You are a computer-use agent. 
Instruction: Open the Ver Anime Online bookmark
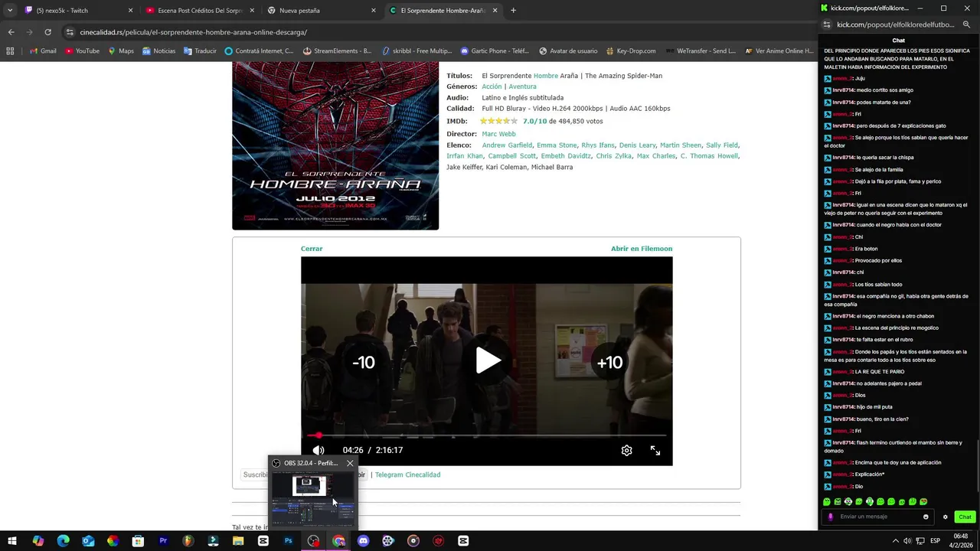(x=779, y=51)
